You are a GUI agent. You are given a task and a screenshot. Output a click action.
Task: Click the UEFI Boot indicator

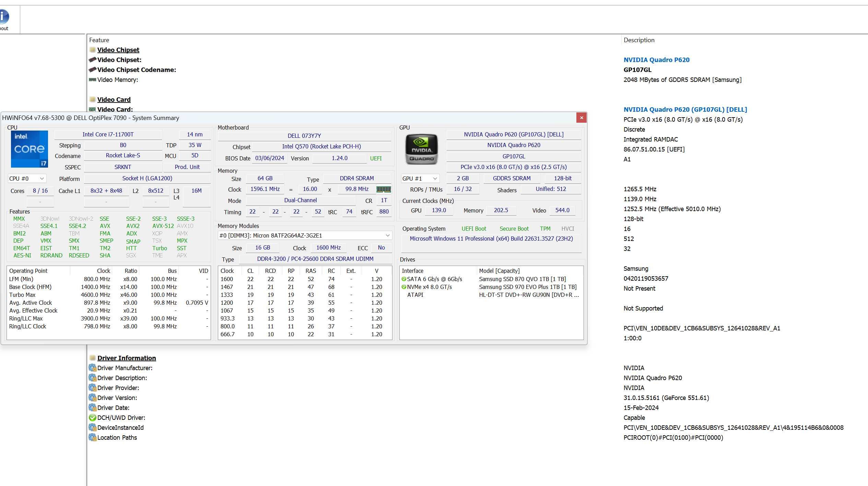[474, 229]
